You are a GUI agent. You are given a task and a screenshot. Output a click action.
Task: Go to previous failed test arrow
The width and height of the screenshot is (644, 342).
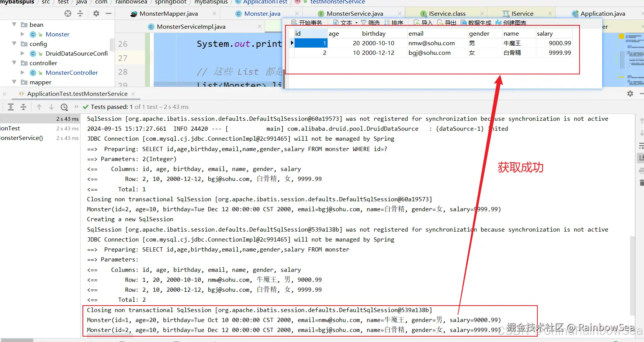point(39,107)
